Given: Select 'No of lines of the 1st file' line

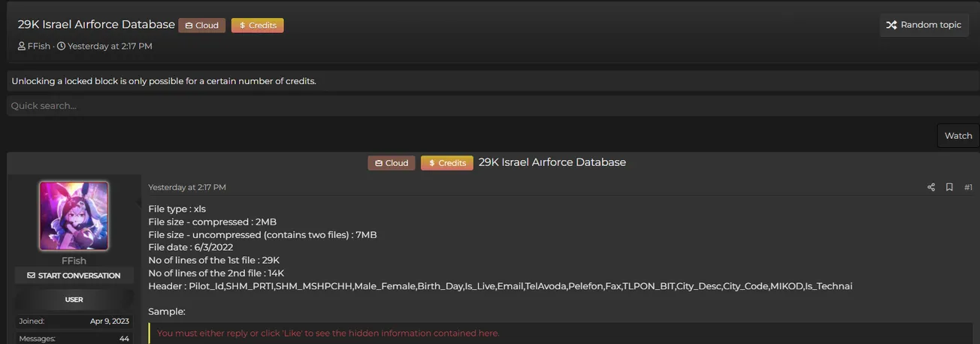Looking at the screenshot, I should (x=213, y=260).
